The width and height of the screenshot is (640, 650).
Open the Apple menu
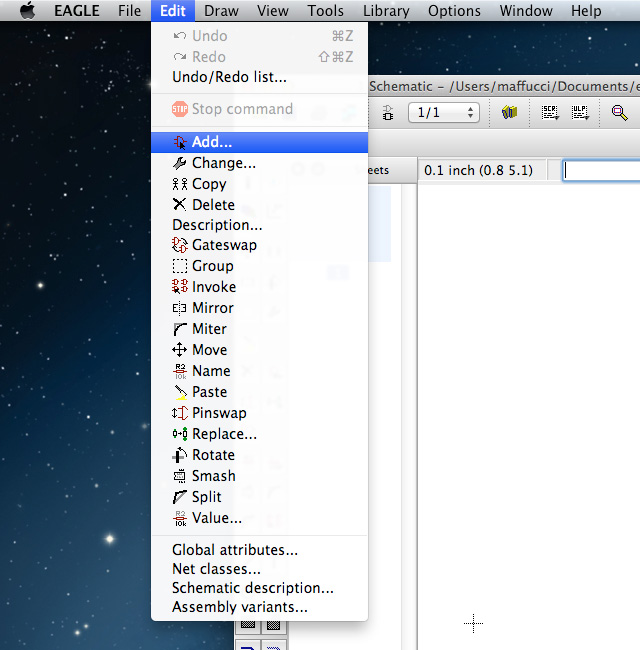(27, 11)
